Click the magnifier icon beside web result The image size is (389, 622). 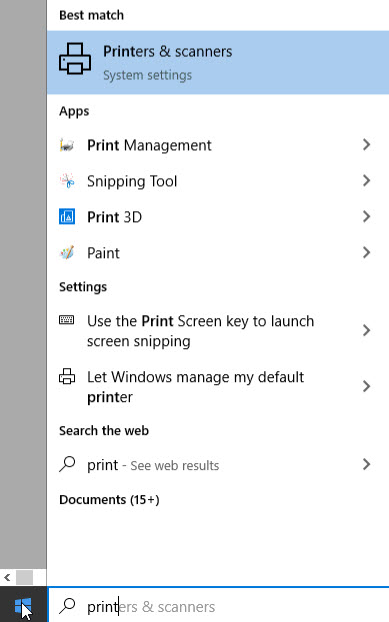67,464
